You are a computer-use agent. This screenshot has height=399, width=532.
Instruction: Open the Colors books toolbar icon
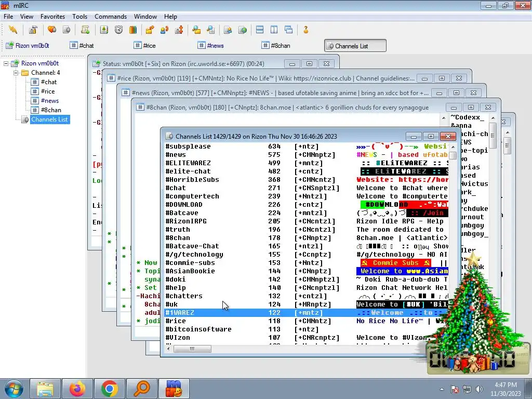[x=132, y=30]
